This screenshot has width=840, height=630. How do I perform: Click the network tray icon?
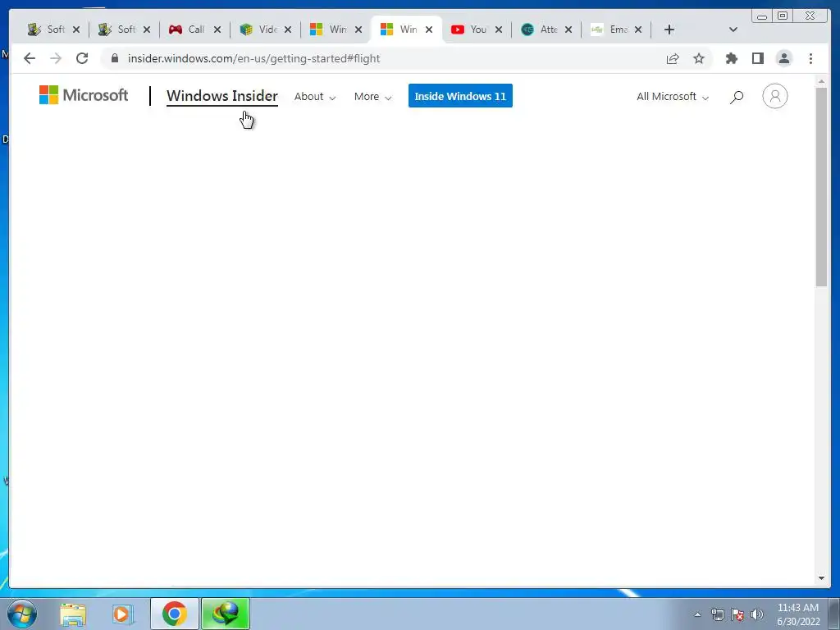717,614
